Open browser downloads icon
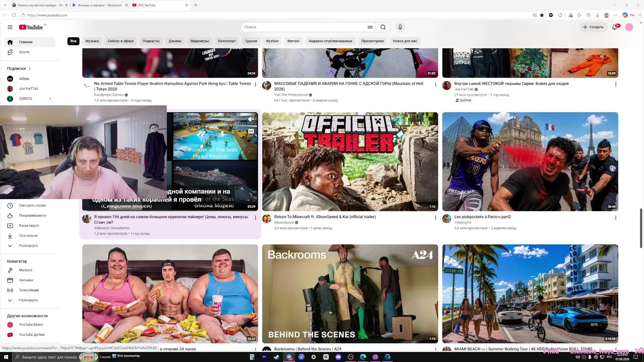The width and height of the screenshot is (644, 362). (597, 15)
